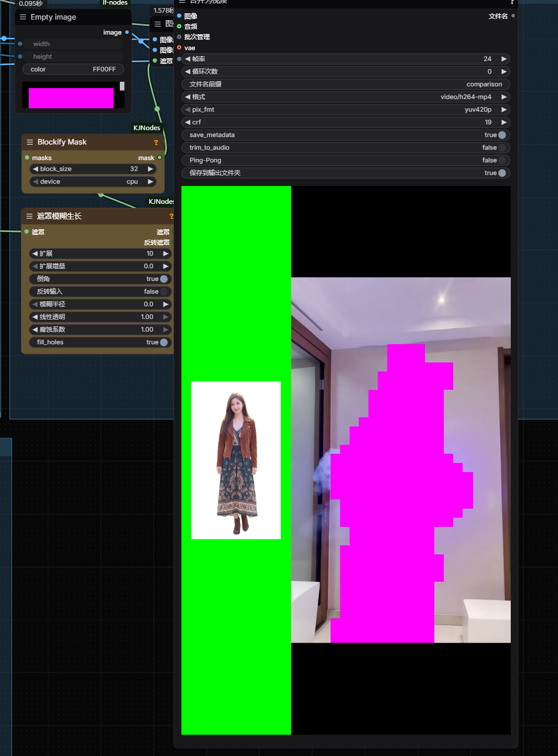
Task: Edit the color field showing FF00FF
Action: point(73,69)
